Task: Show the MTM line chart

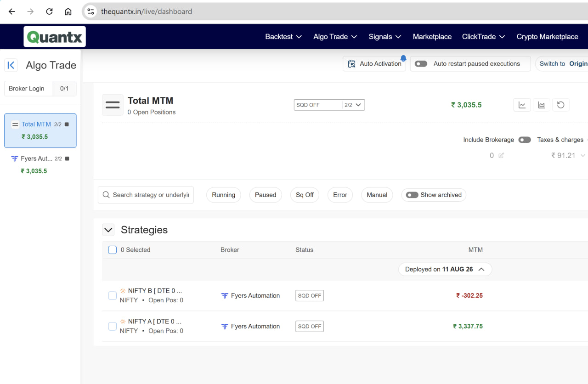Action: coord(522,105)
